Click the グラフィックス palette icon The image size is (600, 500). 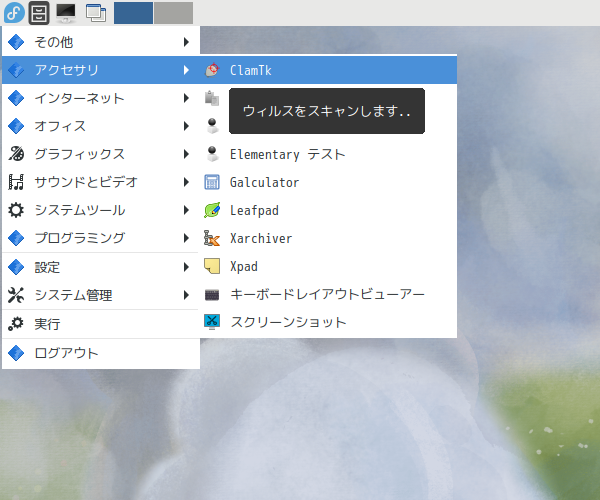pos(16,154)
